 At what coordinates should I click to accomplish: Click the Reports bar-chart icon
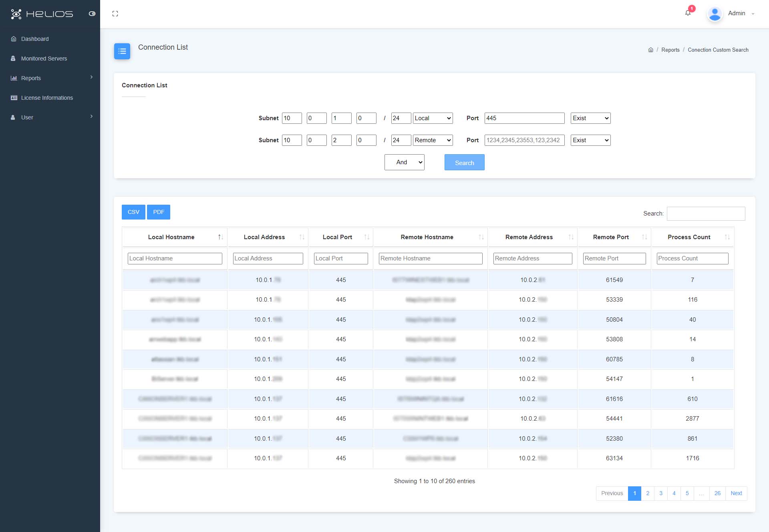[x=14, y=78]
